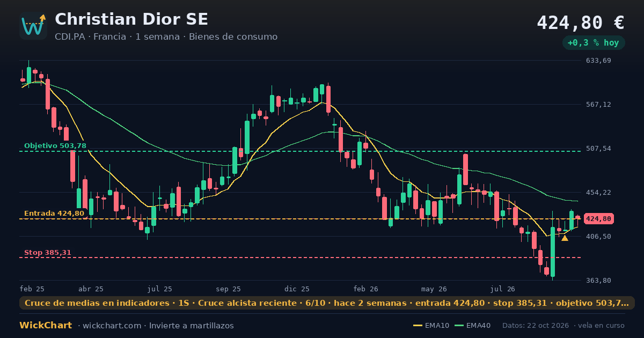Click the abr 25 date label
Screen dimensions: 644x338
coord(91,289)
